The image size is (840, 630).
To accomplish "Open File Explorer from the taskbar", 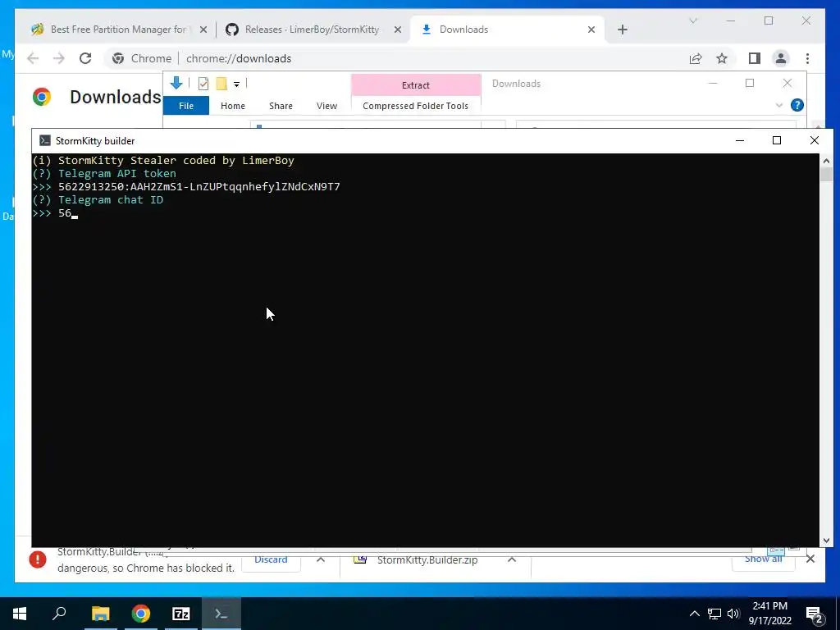I will click(101, 614).
